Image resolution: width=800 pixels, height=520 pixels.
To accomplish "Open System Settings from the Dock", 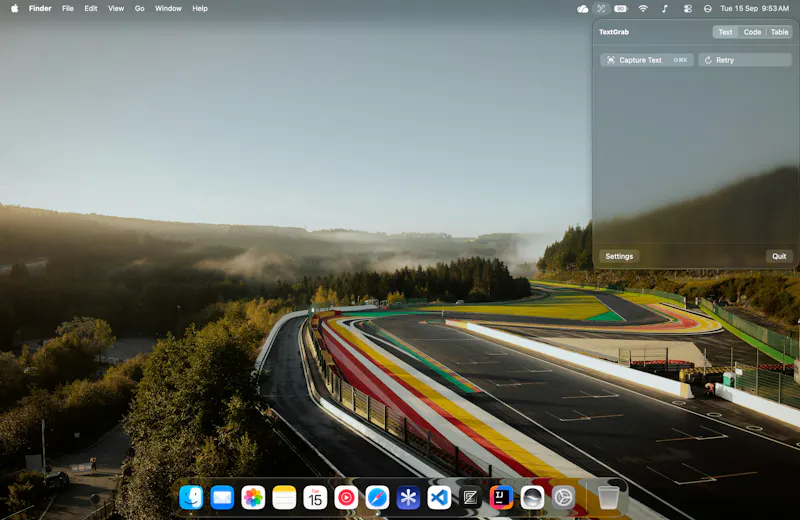I will coord(563,498).
